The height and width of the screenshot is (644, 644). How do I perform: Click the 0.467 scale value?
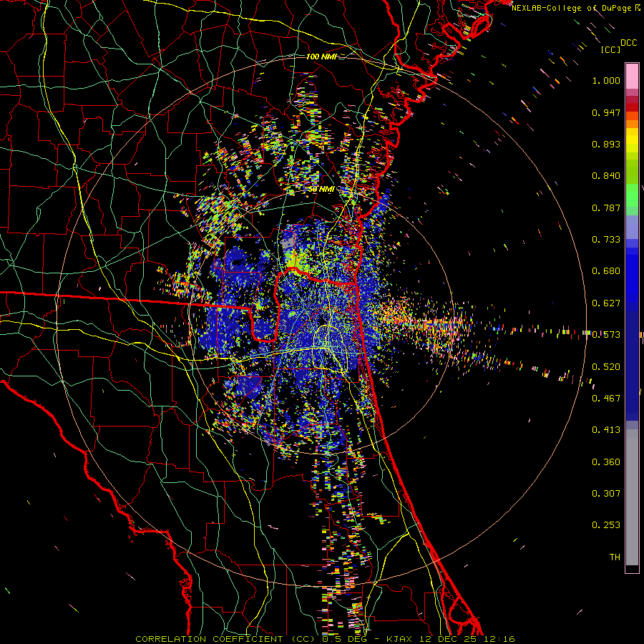(x=606, y=399)
